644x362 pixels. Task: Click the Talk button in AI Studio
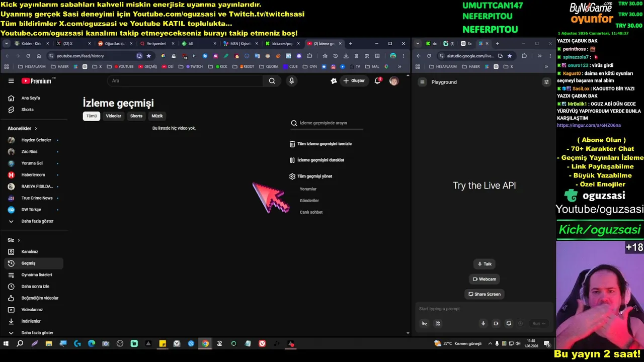click(485, 264)
